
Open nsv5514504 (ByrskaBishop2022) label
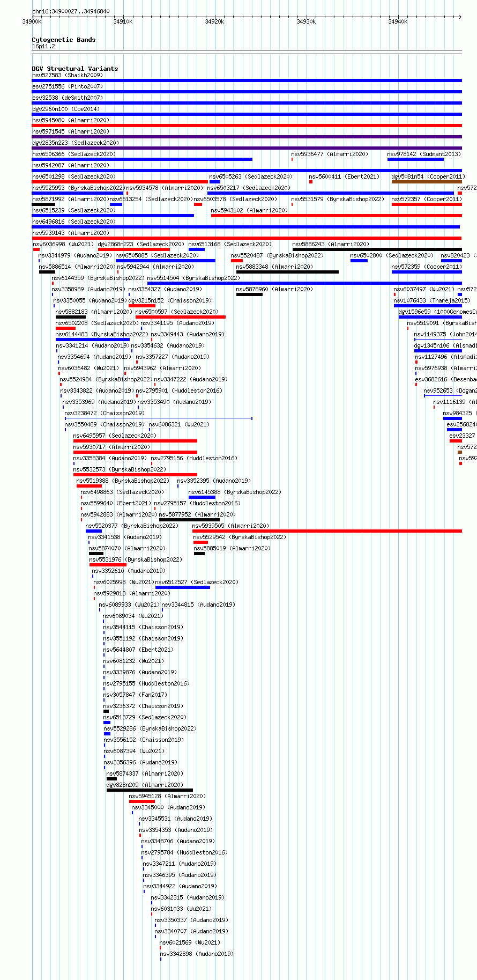click(193, 278)
